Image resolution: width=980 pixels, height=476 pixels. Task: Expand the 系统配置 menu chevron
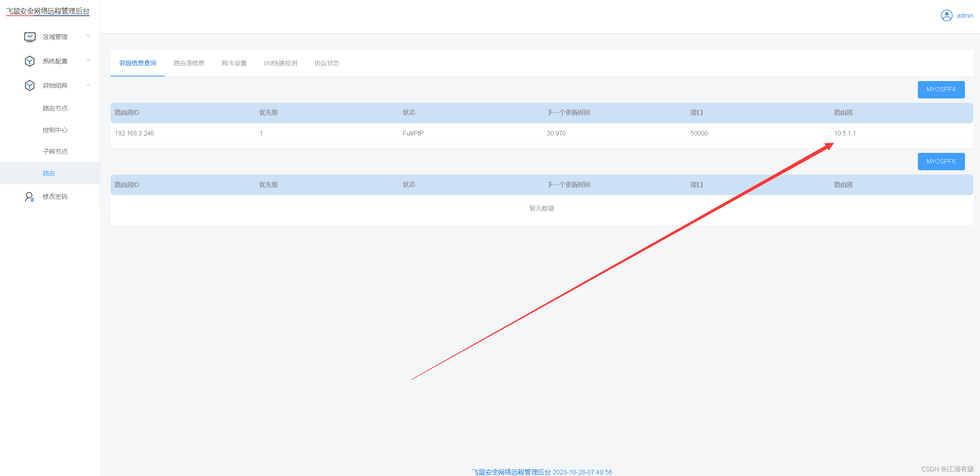tap(88, 60)
